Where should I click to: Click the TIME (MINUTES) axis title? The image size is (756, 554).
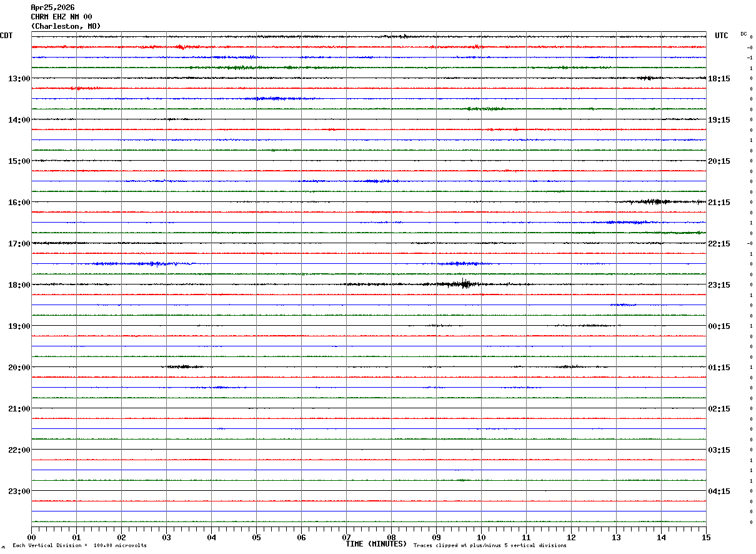pyautogui.click(x=376, y=544)
